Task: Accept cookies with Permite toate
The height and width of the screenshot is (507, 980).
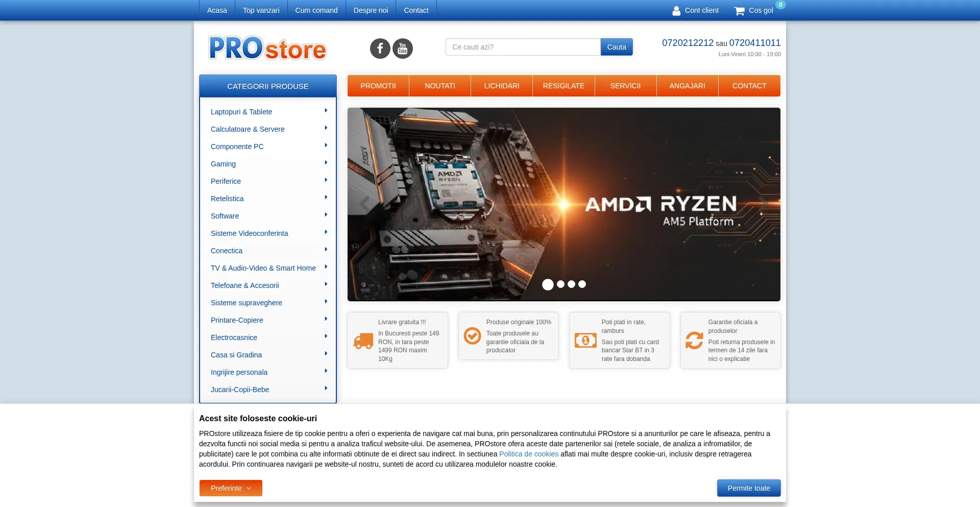Action: point(749,488)
